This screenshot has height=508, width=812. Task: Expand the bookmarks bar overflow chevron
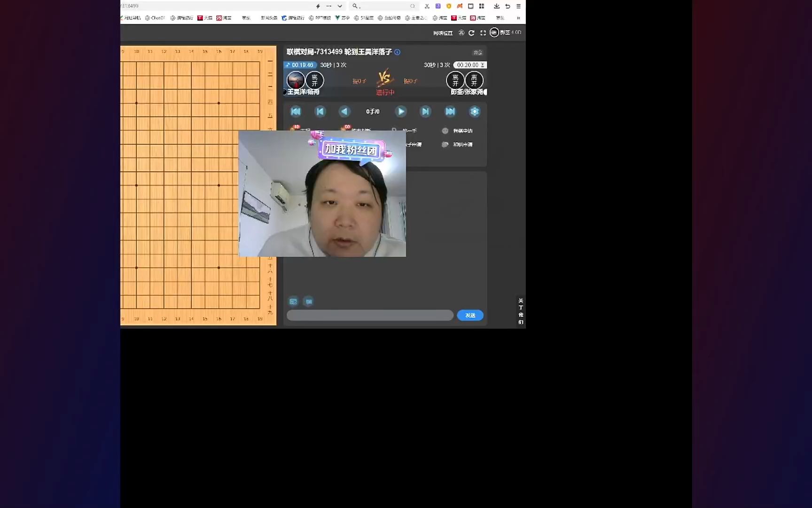(x=518, y=18)
